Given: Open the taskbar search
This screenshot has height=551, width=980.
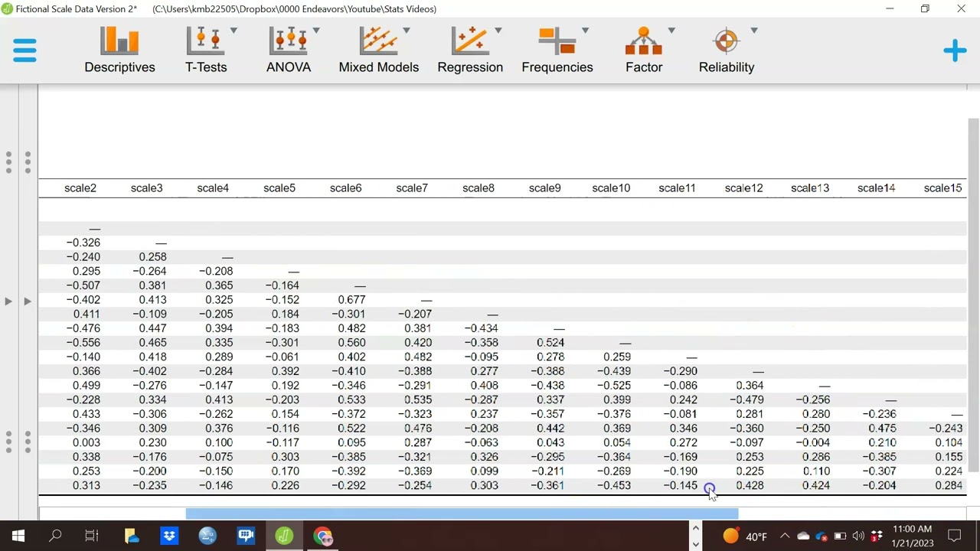Looking at the screenshot, I should [55, 536].
